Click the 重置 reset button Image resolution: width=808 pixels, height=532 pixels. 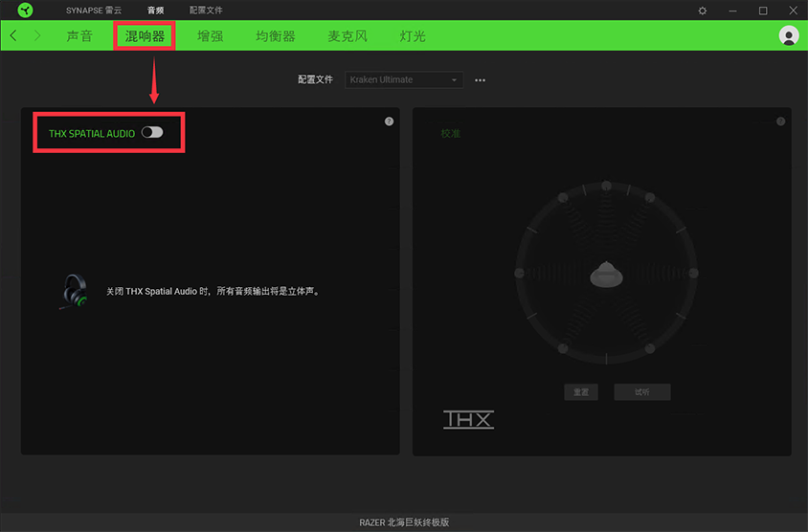581,392
